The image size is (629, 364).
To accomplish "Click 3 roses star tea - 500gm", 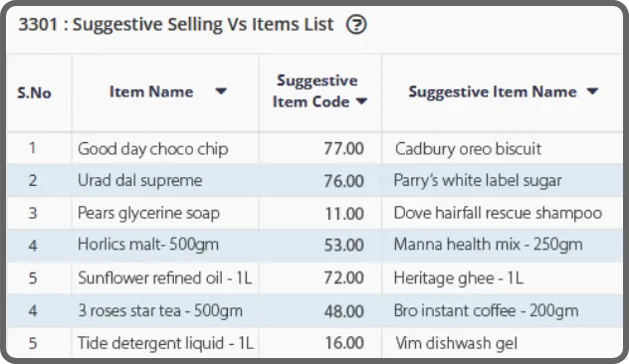I will coord(160,310).
